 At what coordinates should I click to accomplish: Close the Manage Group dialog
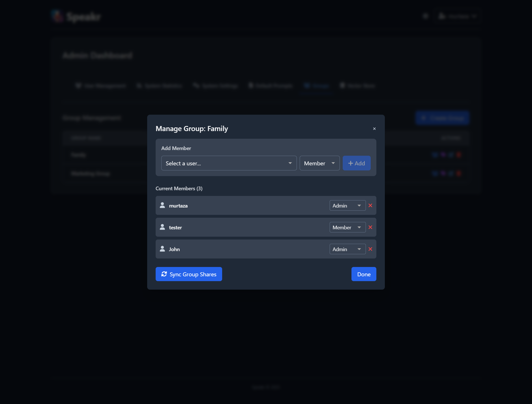(x=374, y=129)
